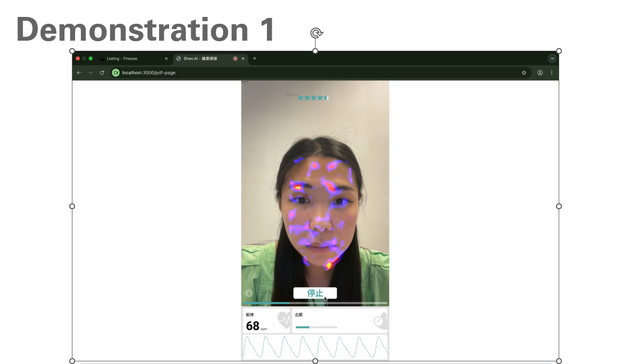Bookmark the page with the star icon
Screen dimensions: 620x364
[524, 73]
